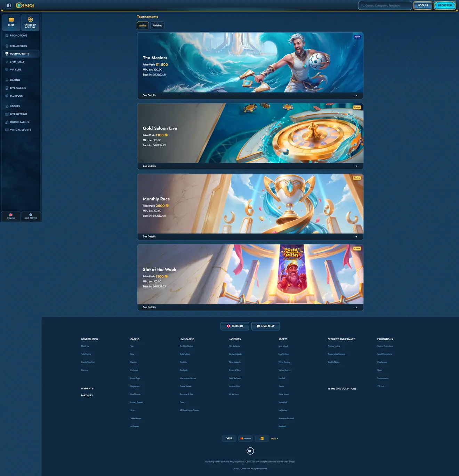Screen dimensions: 459x476
Task: Click See Details text under Slot of the Week
Action: pos(149,307)
